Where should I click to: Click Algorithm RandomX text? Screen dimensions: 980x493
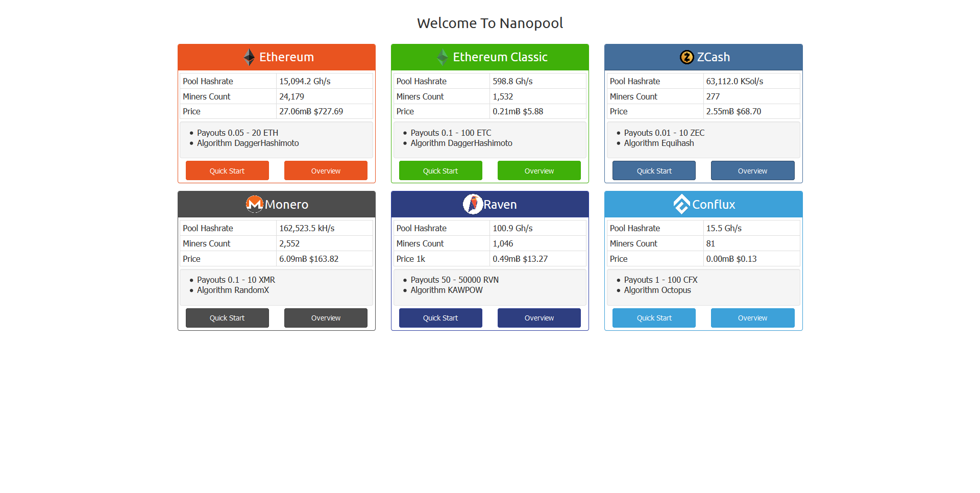(233, 290)
